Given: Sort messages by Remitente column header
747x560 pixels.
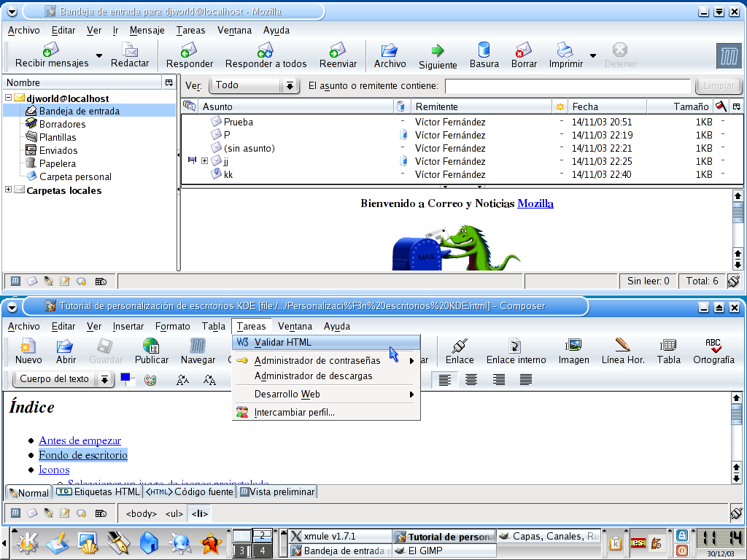Looking at the screenshot, I should 481,106.
